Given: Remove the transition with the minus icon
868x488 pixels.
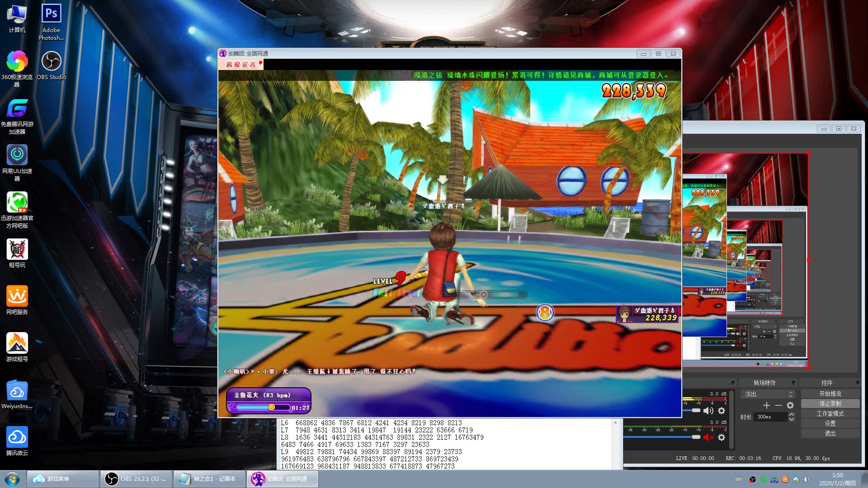Looking at the screenshot, I should tap(778, 406).
